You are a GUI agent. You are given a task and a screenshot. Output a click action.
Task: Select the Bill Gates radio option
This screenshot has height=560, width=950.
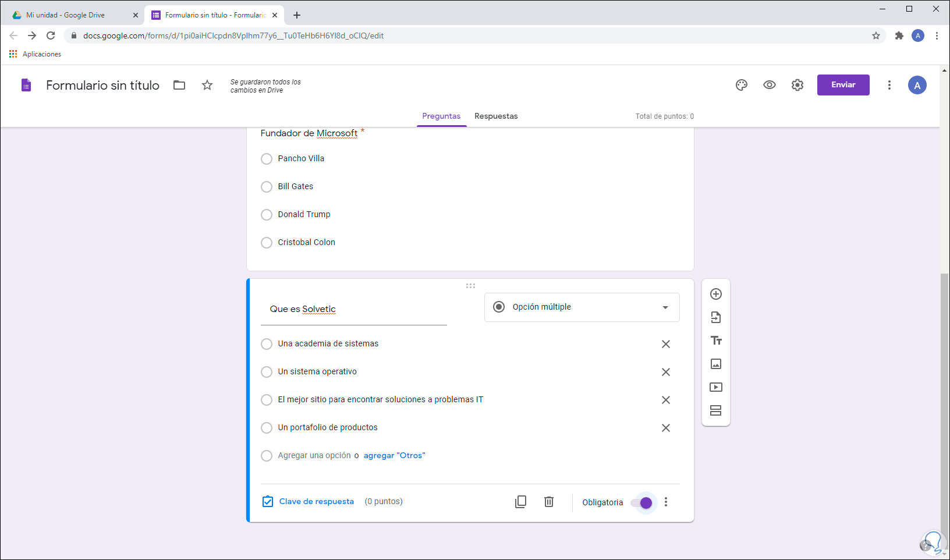coord(267,187)
